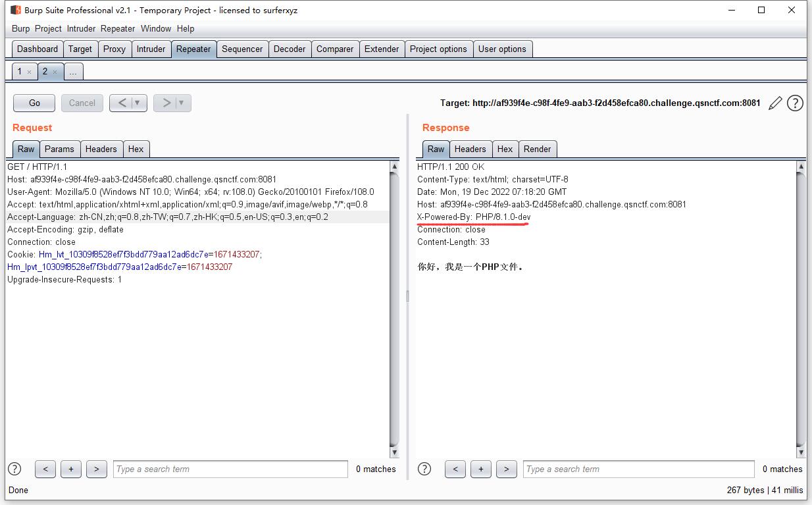Click the Burp Suite logo icon
812x505 pixels.
tap(16, 10)
